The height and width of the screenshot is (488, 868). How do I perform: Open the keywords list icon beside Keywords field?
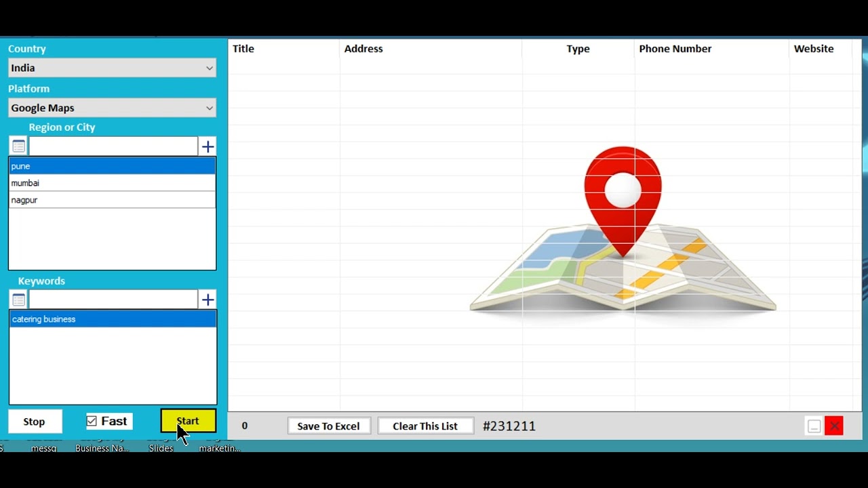(19, 300)
